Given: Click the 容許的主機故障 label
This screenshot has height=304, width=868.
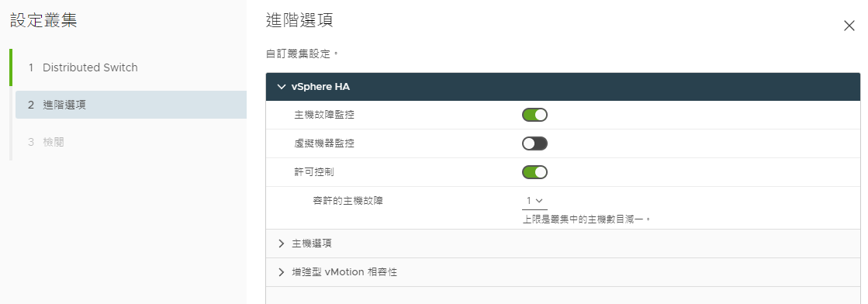Looking at the screenshot, I should [348, 200].
